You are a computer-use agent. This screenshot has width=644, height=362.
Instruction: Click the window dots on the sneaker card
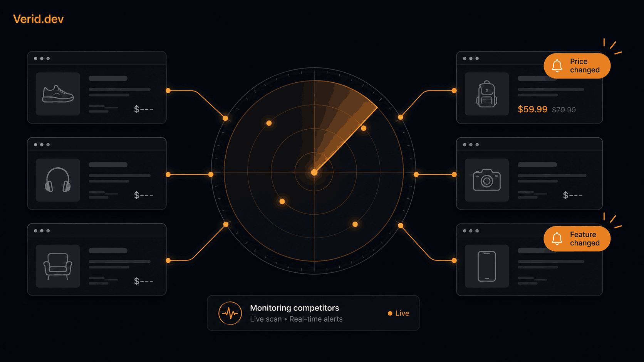point(42,58)
